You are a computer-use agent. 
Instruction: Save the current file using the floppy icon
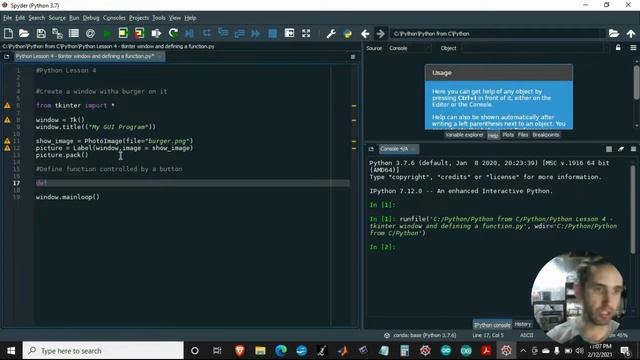[x=41, y=33]
